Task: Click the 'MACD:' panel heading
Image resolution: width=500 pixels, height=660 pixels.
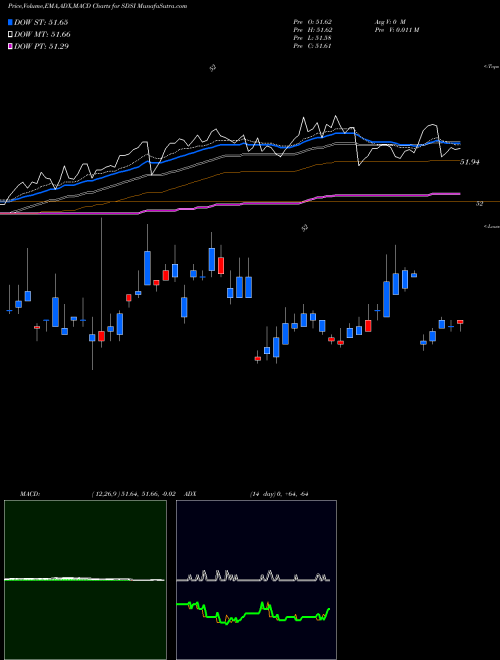Action: (30, 494)
